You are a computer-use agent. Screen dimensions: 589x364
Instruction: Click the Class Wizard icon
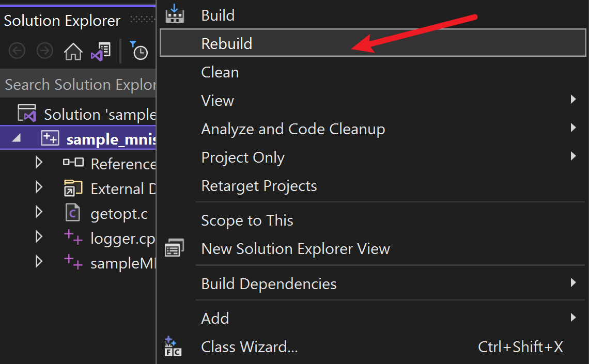pyautogui.click(x=173, y=346)
